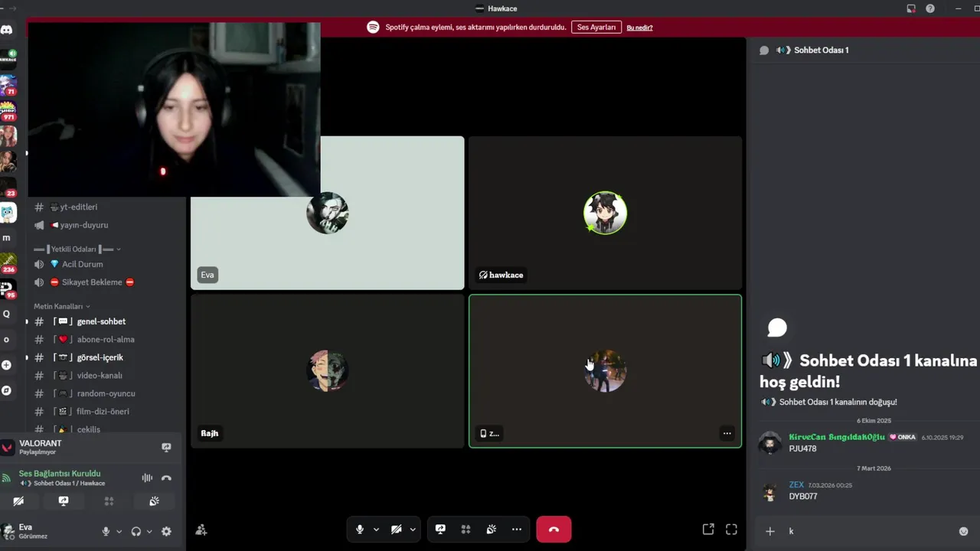
Task: Open microphone options arrow in call toolbar
Action: pos(376,529)
